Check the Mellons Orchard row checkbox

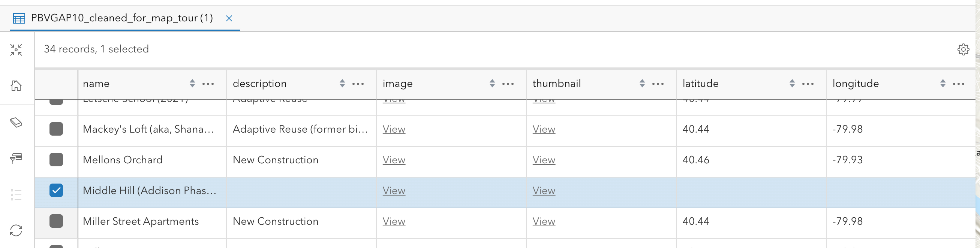coord(56,160)
